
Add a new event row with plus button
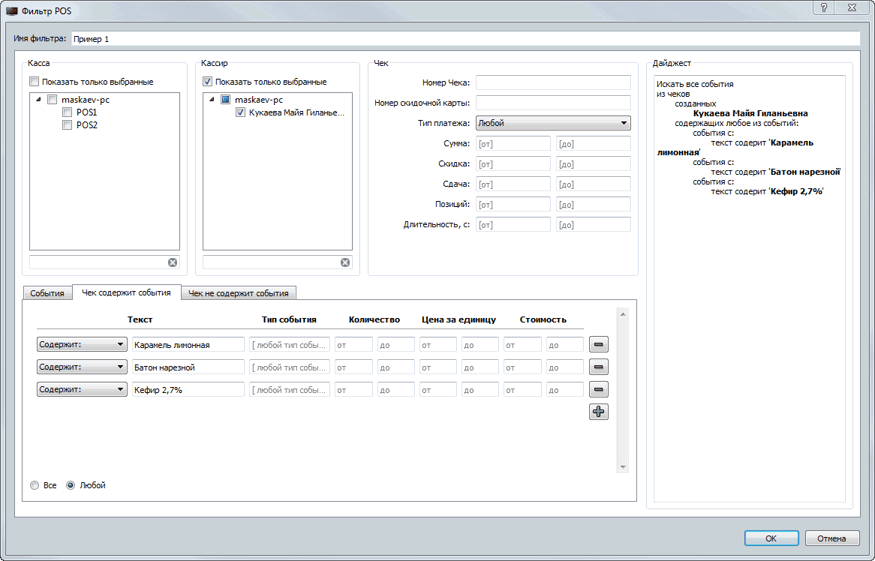(598, 412)
